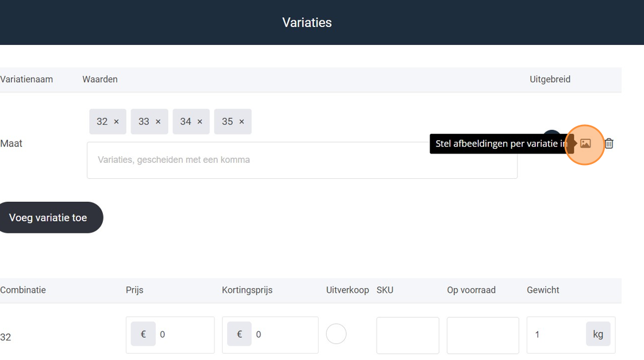Click the Variatienaam column header

pyautogui.click(x=26, y=79)
